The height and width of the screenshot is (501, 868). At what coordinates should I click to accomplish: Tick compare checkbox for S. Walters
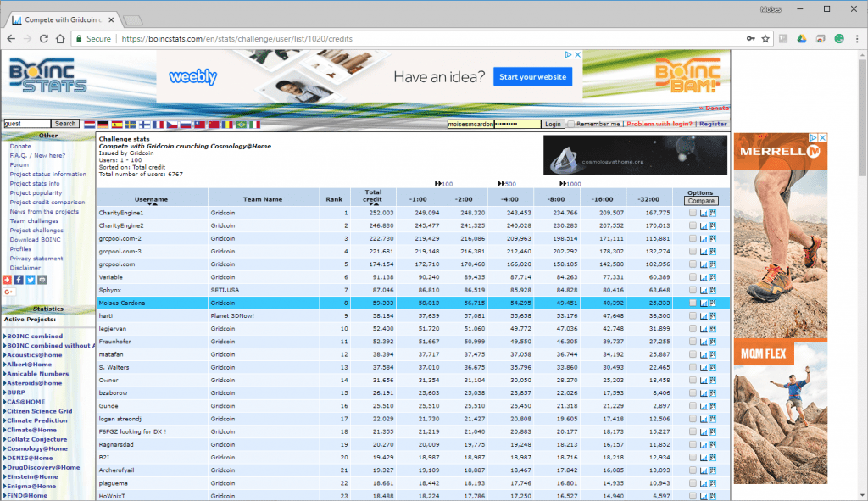click(693, 367)
